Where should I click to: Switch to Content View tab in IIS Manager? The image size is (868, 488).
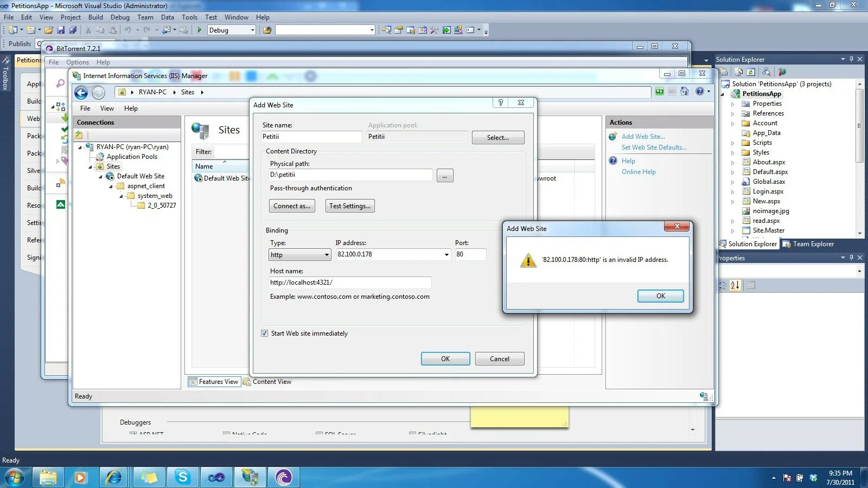tap(267, 382)
